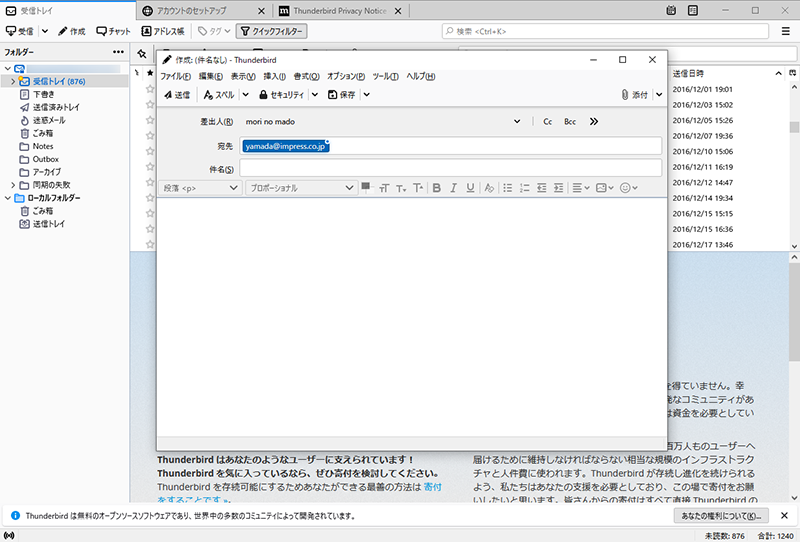Click the 送信 send button in compose window
The width and height of the screenshot is (800, 542).
pos(177,94)
